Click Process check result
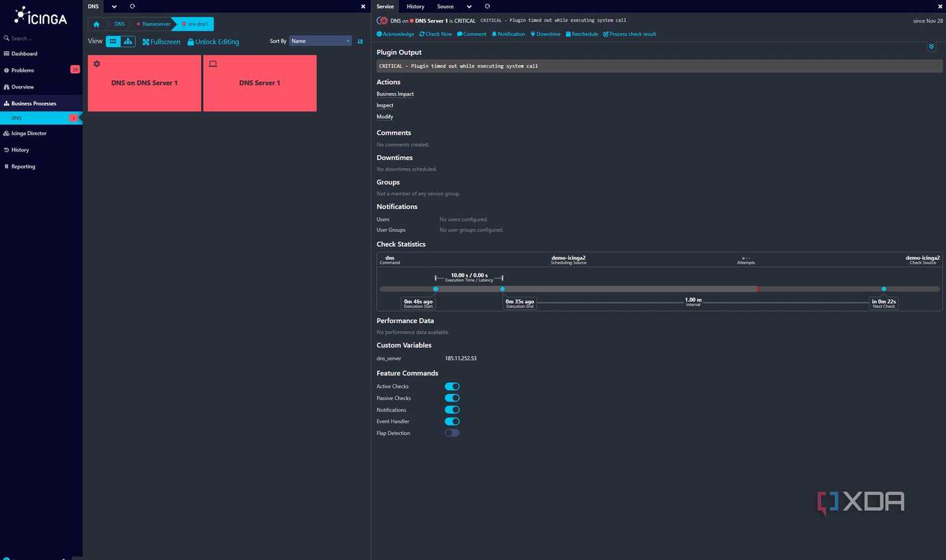 tap(629, 34)
